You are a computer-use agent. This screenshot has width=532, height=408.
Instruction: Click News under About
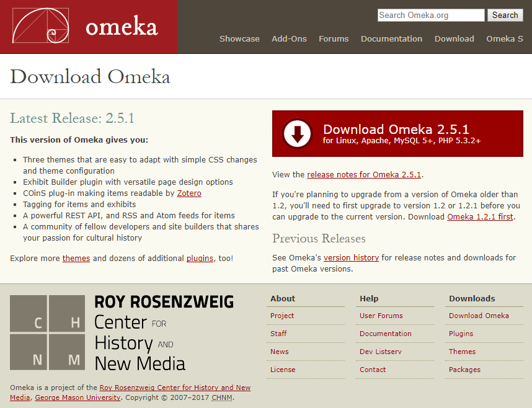(279, 352)
